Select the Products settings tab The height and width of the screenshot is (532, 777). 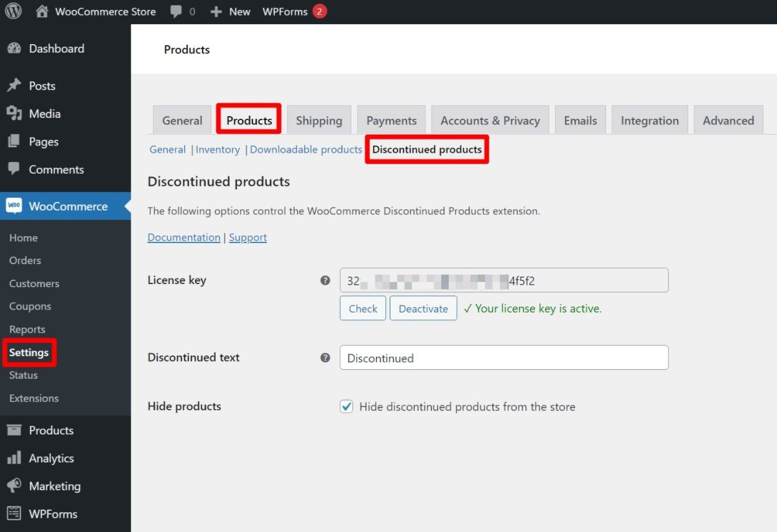point(249,121)
